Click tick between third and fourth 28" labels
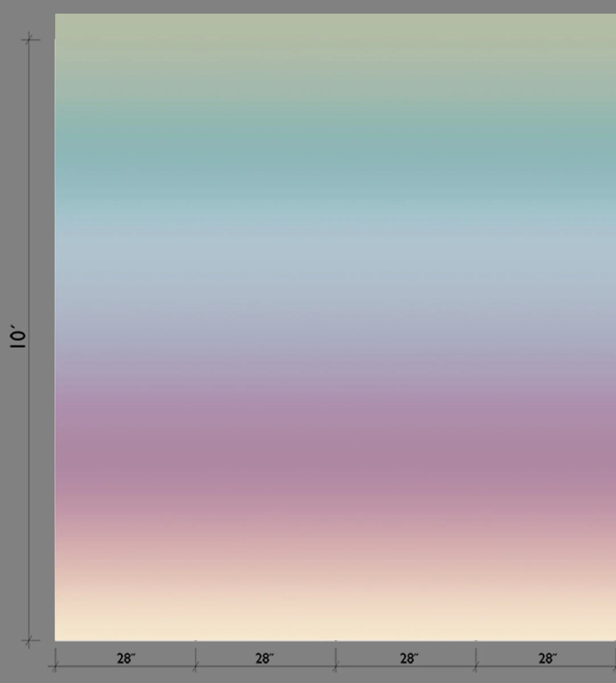 [476, 667]
